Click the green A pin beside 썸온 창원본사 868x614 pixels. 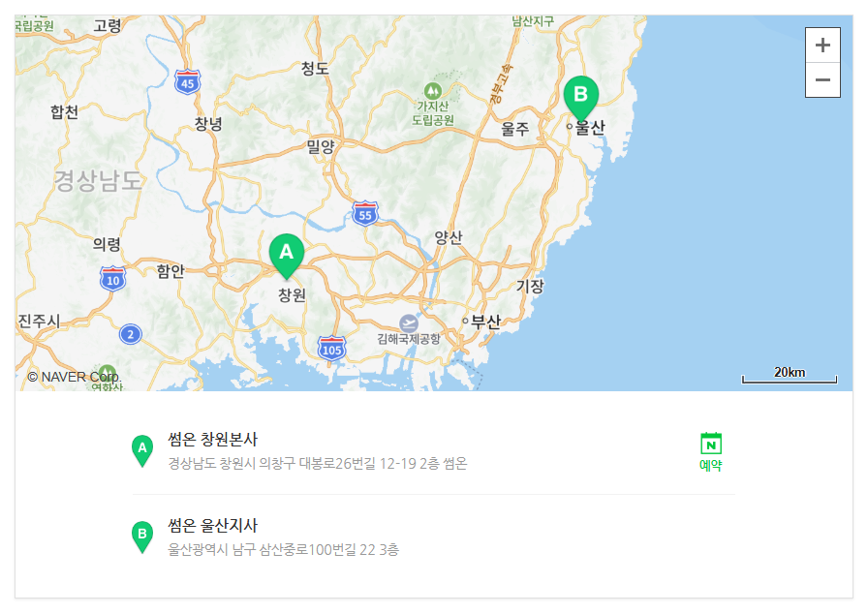(142, 451)
